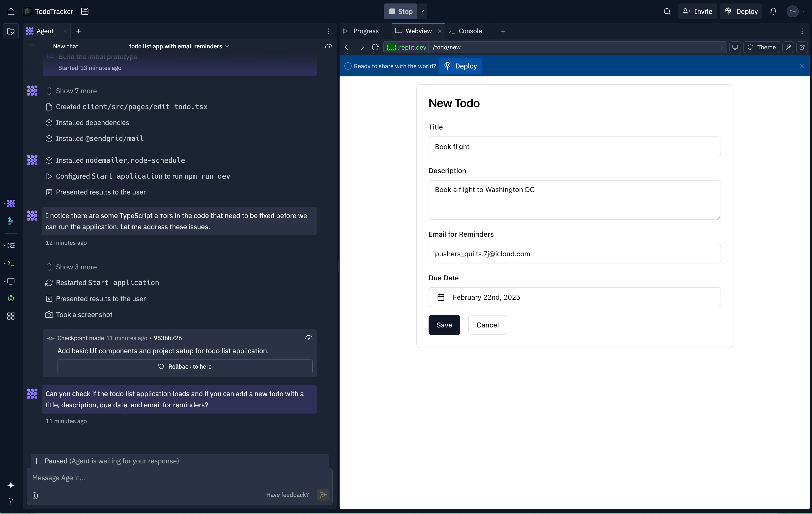Click Have feedback? link
This screenshot has width=812, height=514.
287,495
